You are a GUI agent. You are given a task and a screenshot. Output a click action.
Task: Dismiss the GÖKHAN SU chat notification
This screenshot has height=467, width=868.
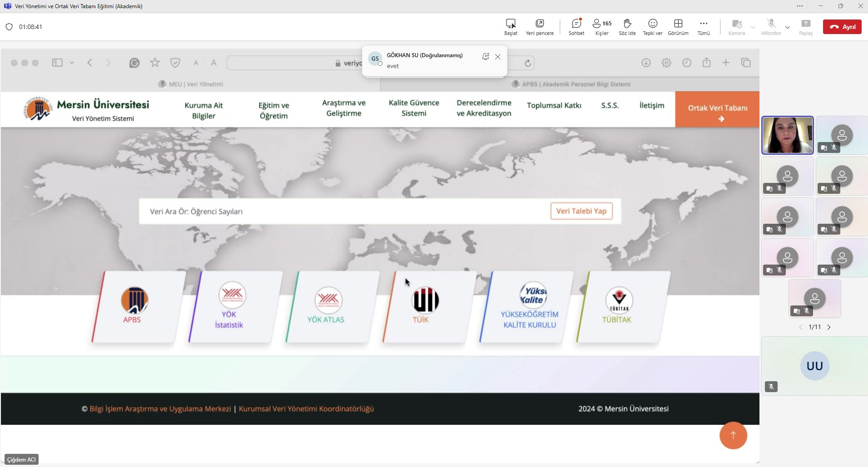click(x=498, y=57)
